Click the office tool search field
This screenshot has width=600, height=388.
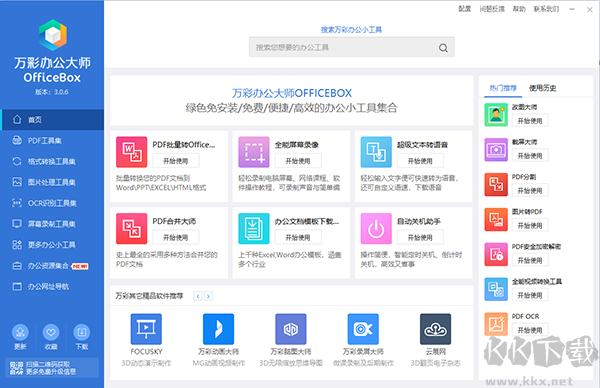[352, 47]
